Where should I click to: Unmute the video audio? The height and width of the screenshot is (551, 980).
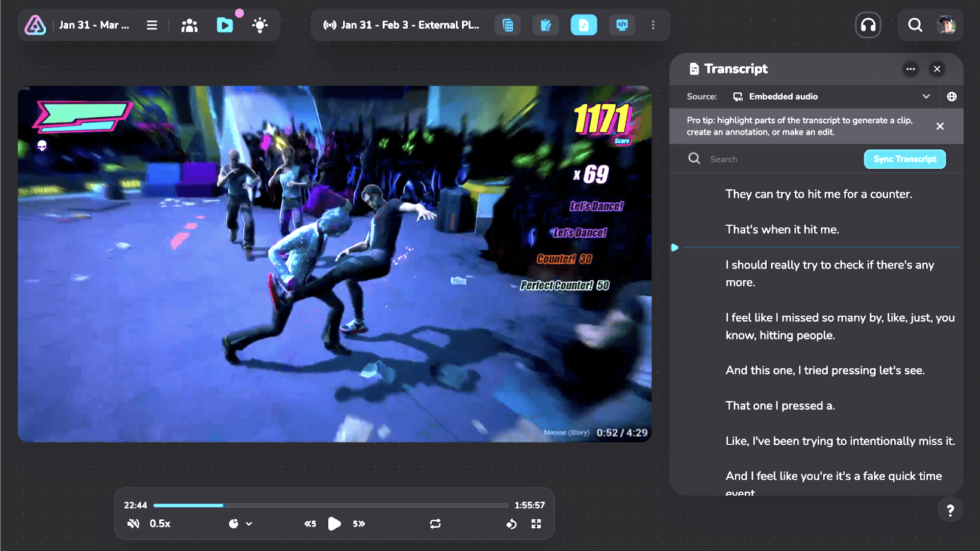click(x=134, y=524)
